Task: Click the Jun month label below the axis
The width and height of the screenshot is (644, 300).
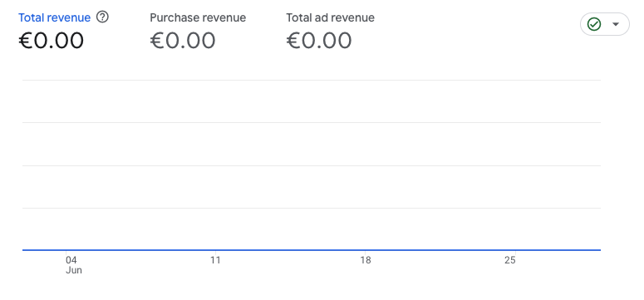Action: click(x=74, y=270)
